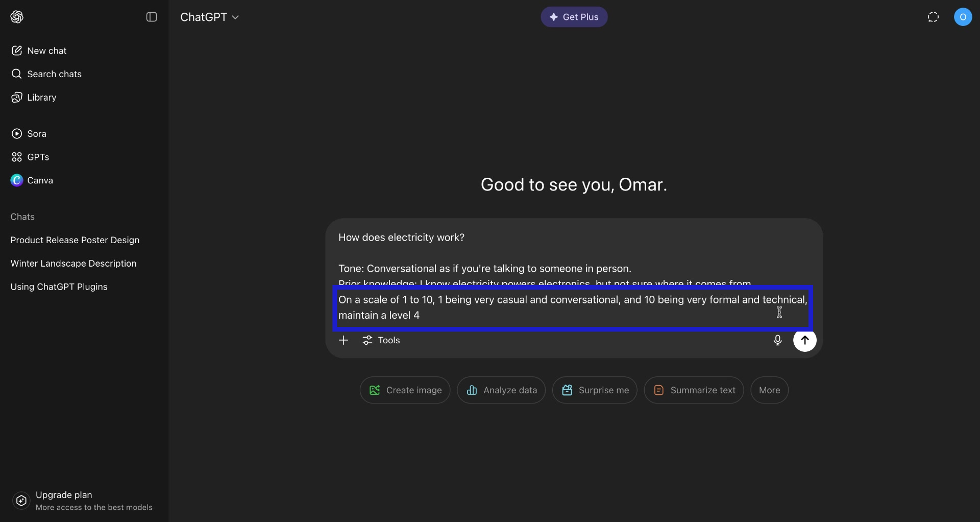The image size is (980, 522).
Task: Launch Sora from the sidebar
Action: 17,133
